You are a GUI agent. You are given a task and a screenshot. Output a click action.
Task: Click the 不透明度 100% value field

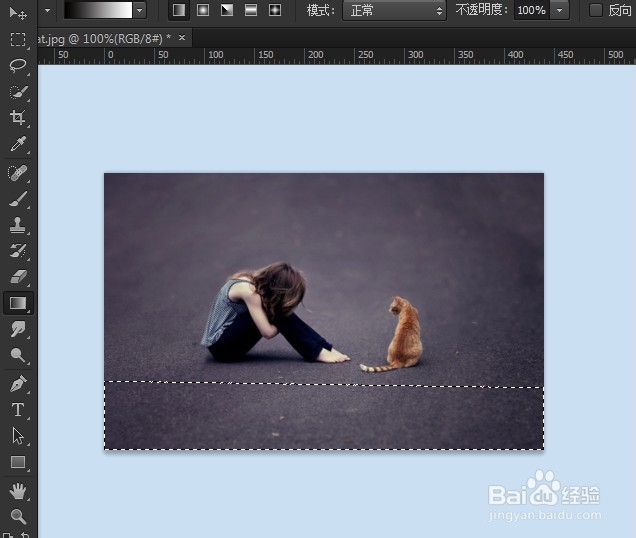[x=532, y=10]
